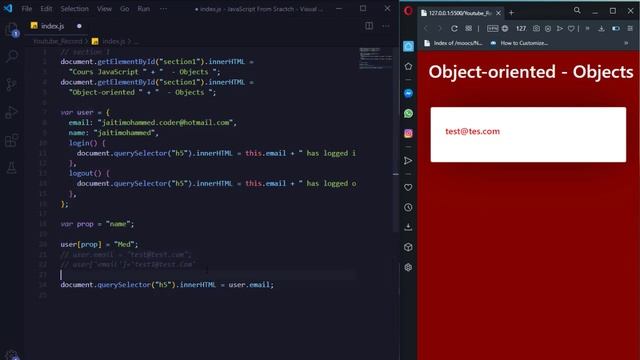Image resolution: width=640 pixels, height=360 pixels.
Task: Click the 'logout() {' method line
Action: pos(89,173)
